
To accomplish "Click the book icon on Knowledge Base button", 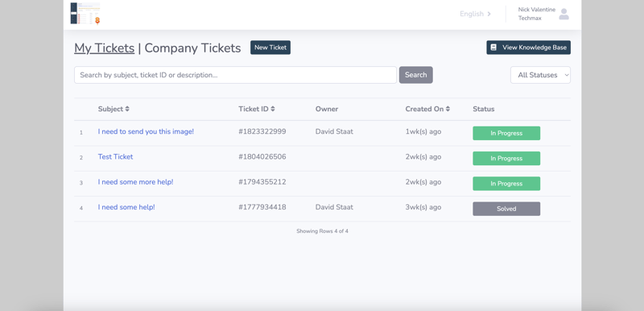I will (x=493, y=48).
